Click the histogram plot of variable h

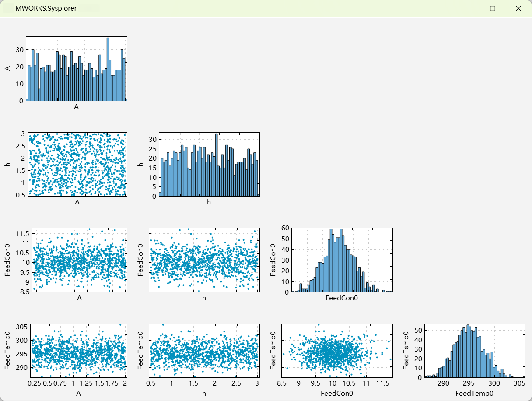[209, 164]
